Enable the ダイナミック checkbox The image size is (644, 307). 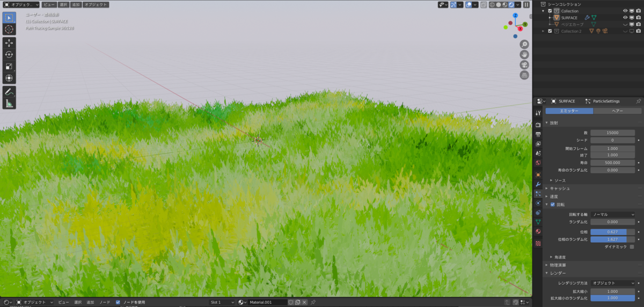(x=632, y=246)
